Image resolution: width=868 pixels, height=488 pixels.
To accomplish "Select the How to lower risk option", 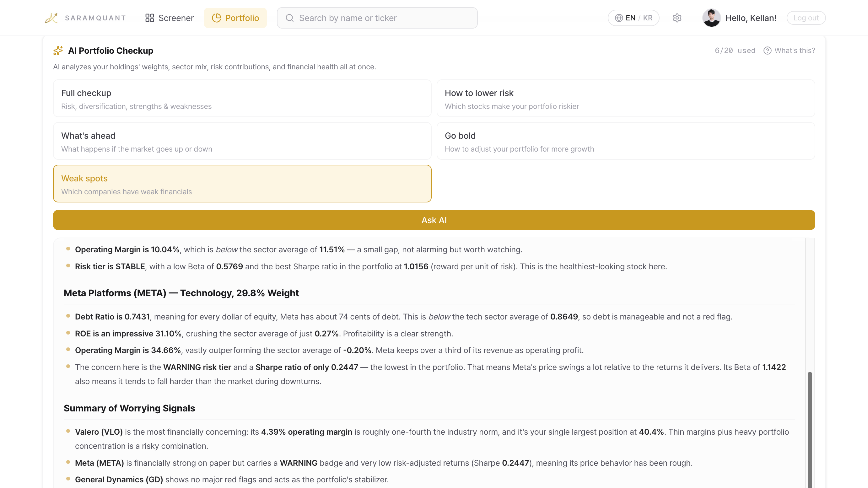I will click(x=625, y=98).
